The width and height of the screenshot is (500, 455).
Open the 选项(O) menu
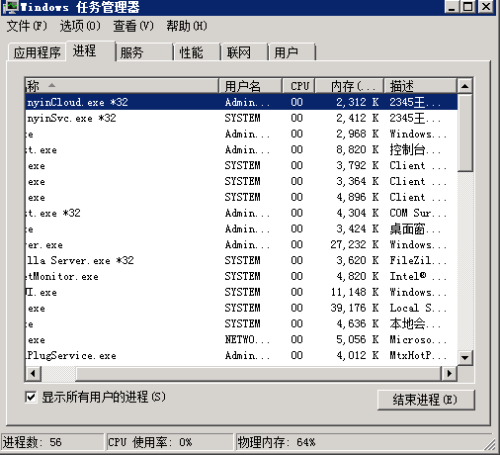tap(80, 26)
